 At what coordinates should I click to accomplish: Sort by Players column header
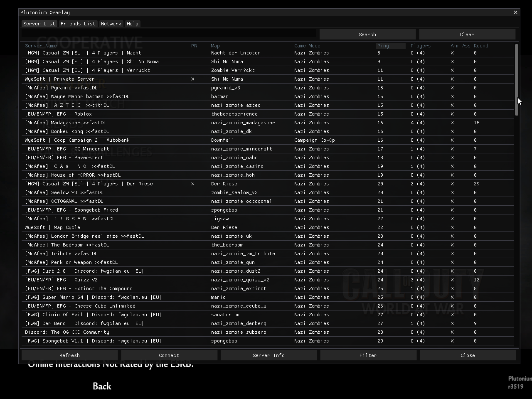421,46
